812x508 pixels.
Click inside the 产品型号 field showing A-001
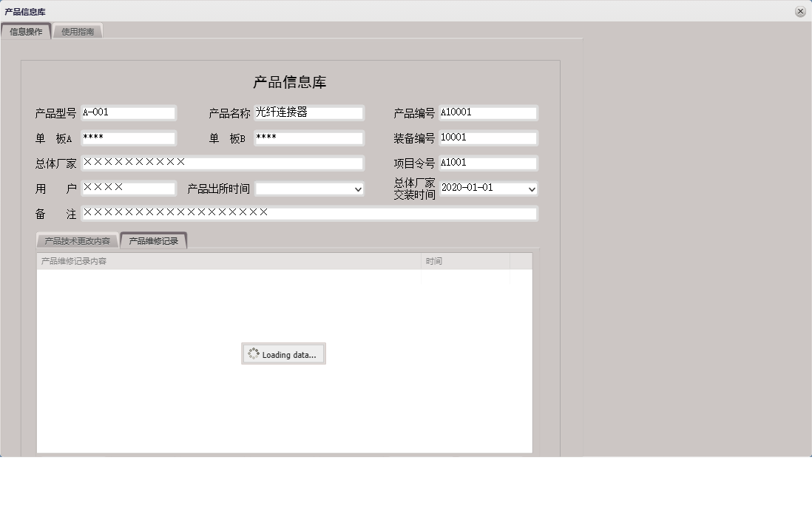coord(129,112)
